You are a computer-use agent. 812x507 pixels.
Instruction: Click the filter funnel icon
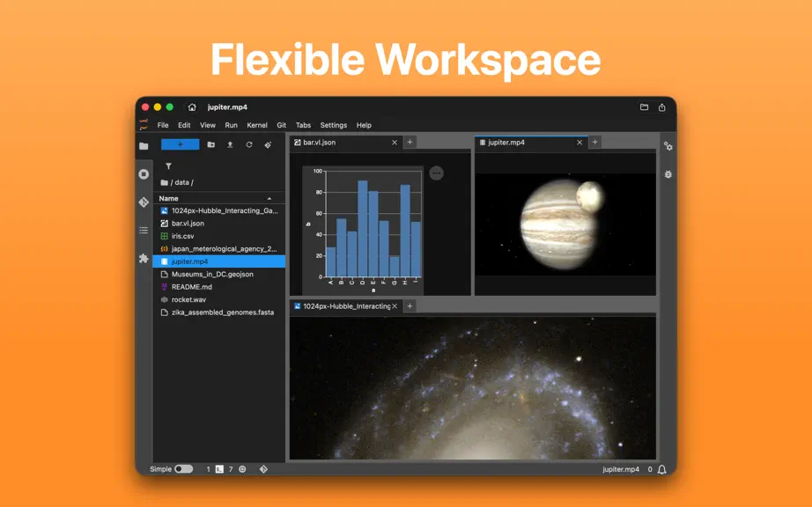pyautogui.click(x=168, y=166)
